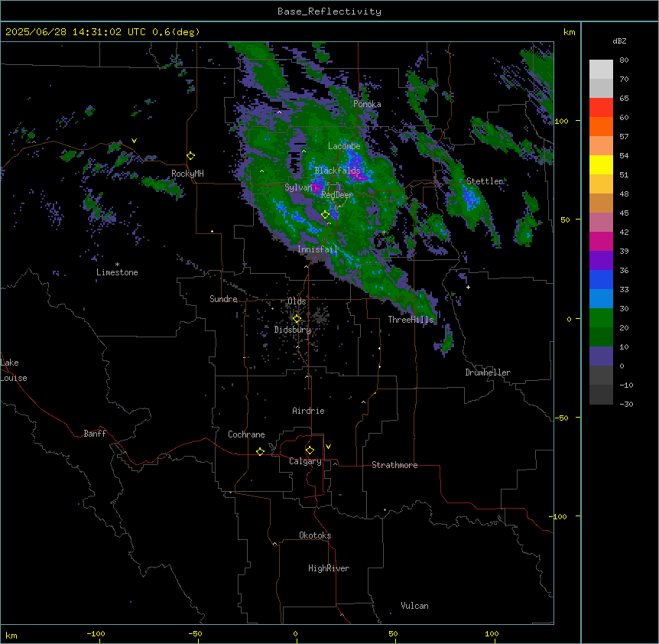Screen dimensions: 659x644
Task: Click the yellow V marker northeast of Calgary
Action: [328, 447]
